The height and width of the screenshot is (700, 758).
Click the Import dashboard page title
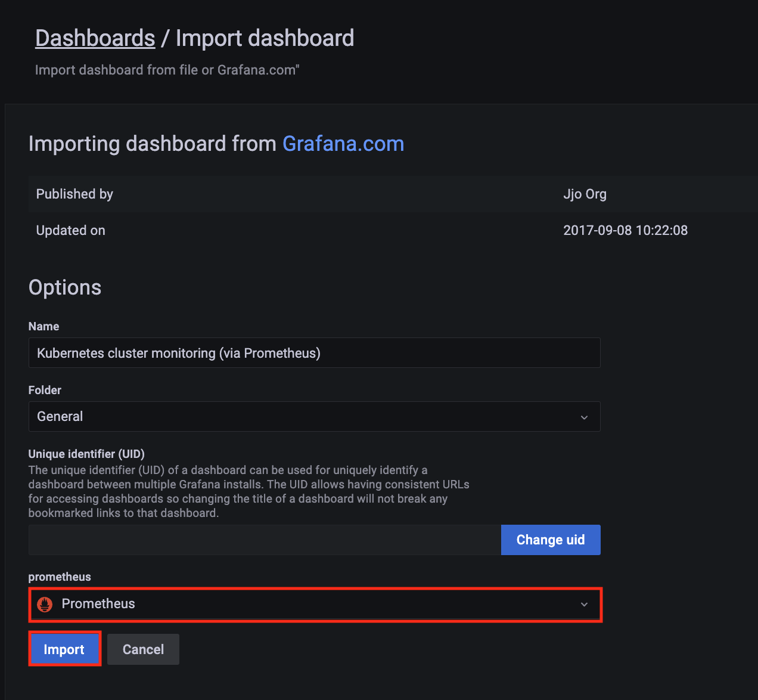pos(264,38)
